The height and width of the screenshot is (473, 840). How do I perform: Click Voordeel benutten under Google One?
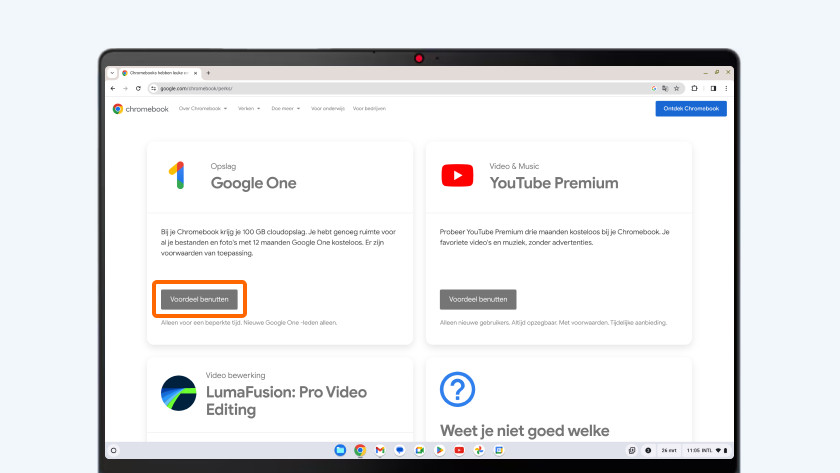coord(199,299)
